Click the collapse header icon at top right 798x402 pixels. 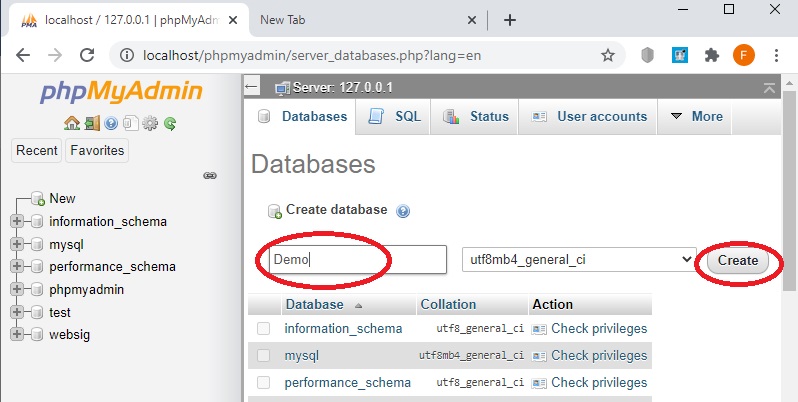769,88
